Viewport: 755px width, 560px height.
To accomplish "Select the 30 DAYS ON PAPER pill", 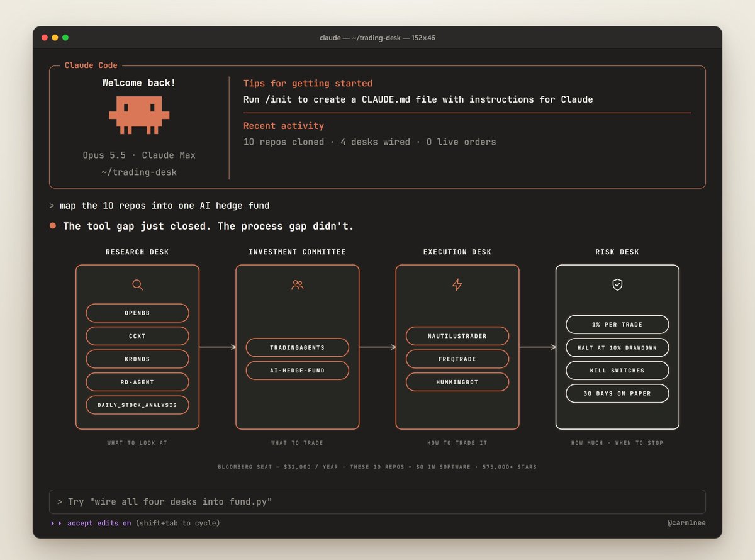I will [x=617, y=393].
